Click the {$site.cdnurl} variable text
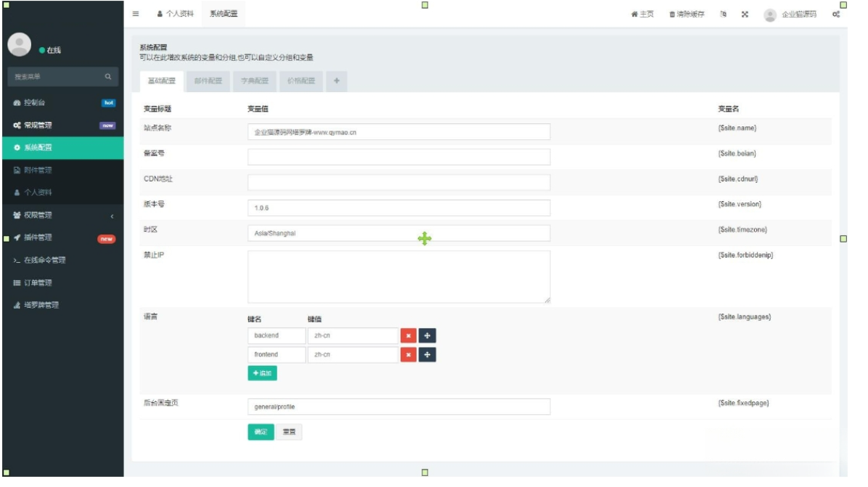The width and height of the screenshot is (868, 487). tap(738, 179)
